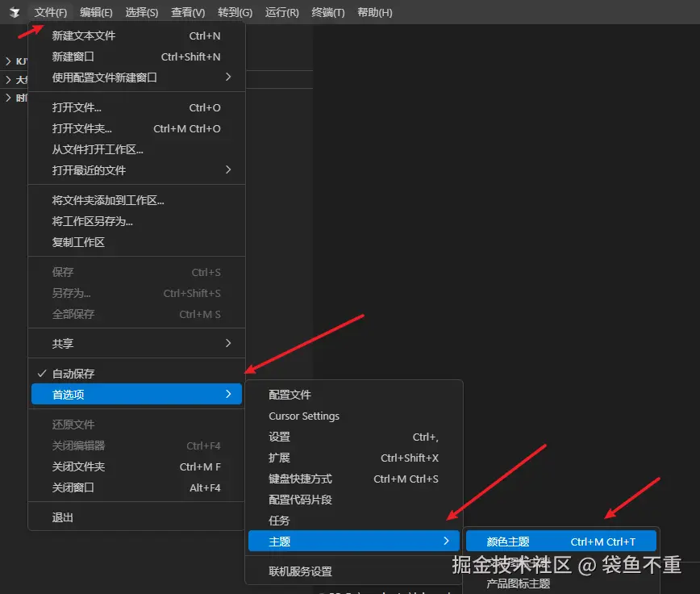This screenshot has width=700, height=594.
Task: Select 打开文件... entry
Action: pyautogui.click(x=136, y=107)
